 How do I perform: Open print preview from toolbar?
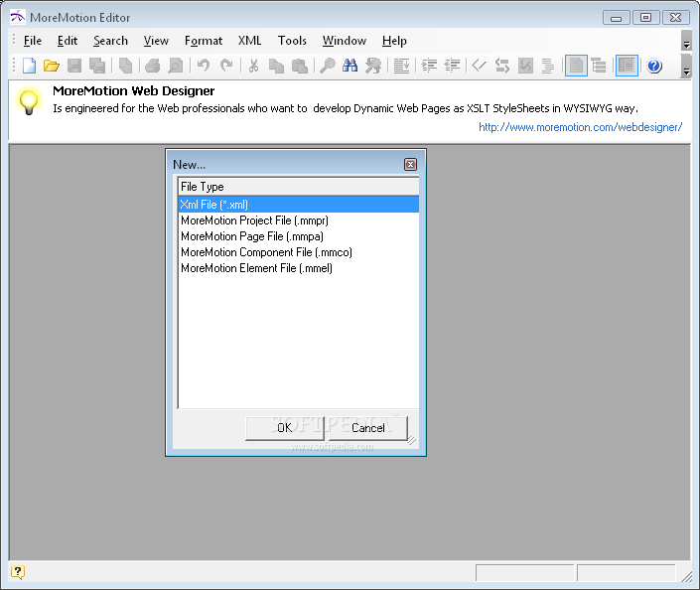175,66
